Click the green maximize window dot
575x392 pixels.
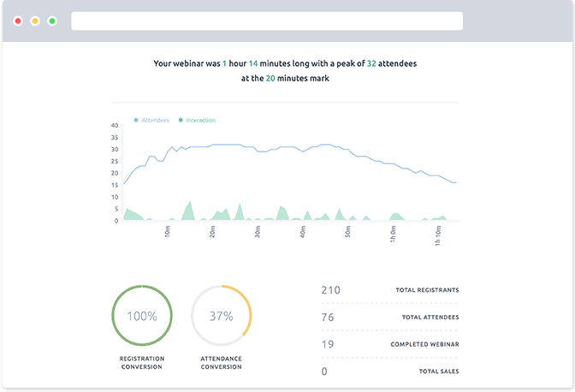tap(52, 21)
